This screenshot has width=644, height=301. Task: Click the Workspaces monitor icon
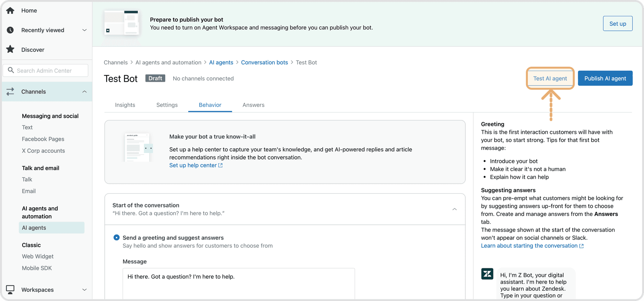click(x=10, y=289)
